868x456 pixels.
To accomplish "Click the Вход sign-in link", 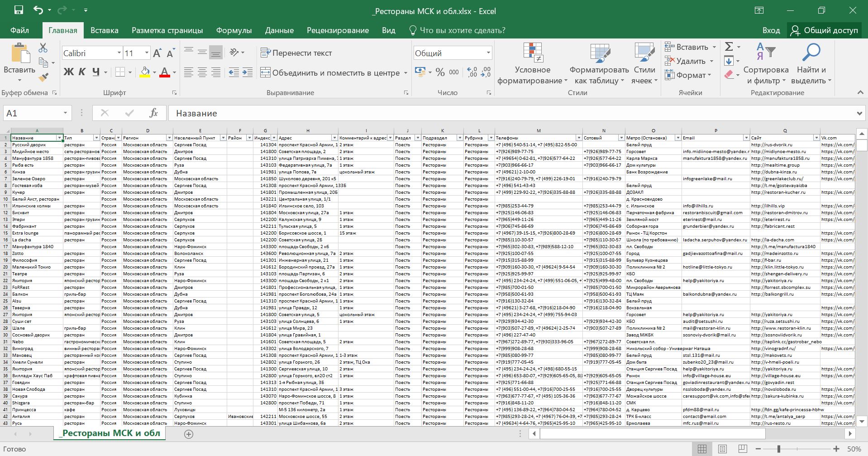I will pyautogui.click(x=771, y=30).
